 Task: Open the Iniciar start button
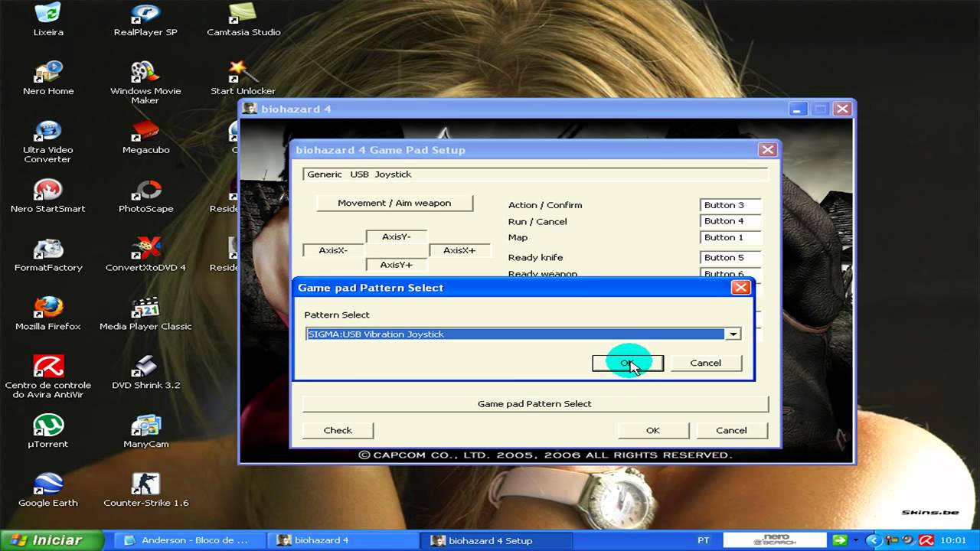[x=52, y=540]
